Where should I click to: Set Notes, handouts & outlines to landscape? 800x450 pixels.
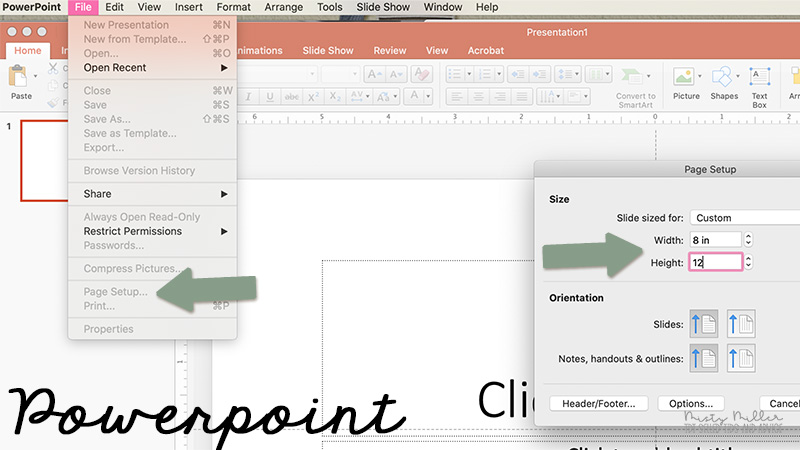[x=741, y=358]
